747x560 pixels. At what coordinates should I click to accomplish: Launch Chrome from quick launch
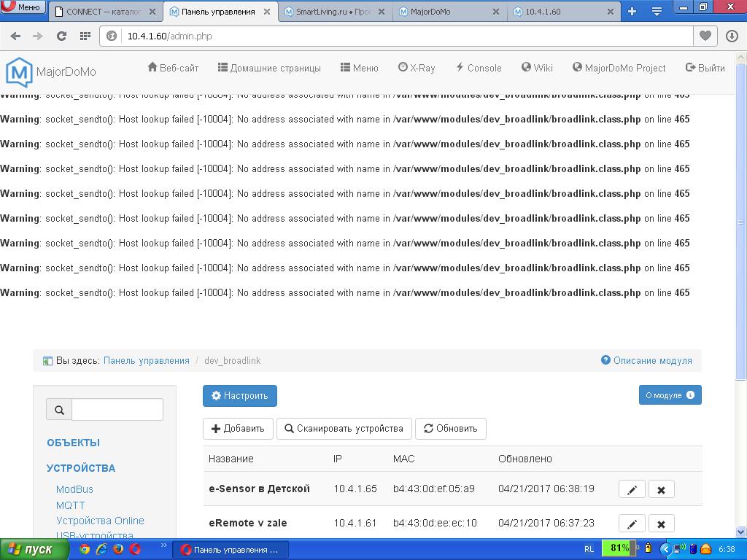click(x=85, y=549)
